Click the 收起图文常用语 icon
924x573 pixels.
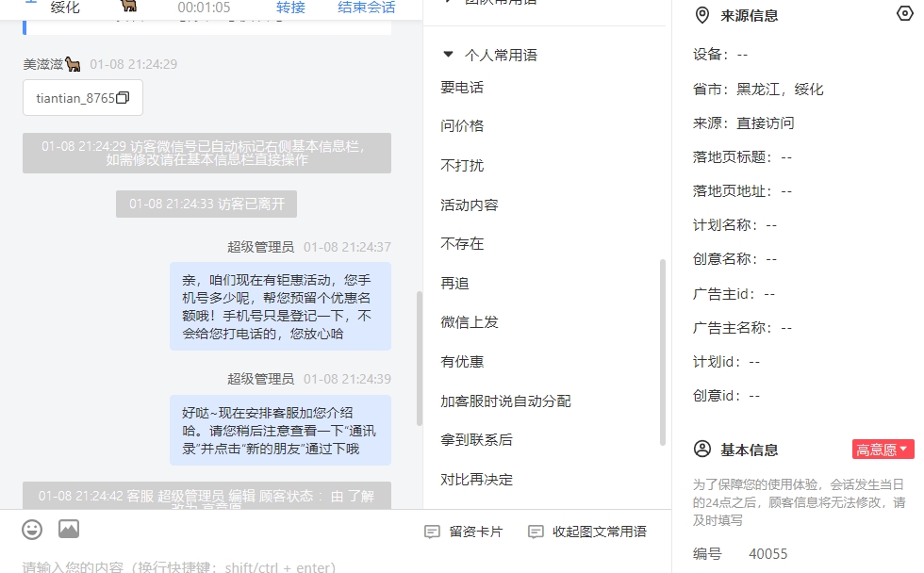pyautogui.click(x=536, y=532)
